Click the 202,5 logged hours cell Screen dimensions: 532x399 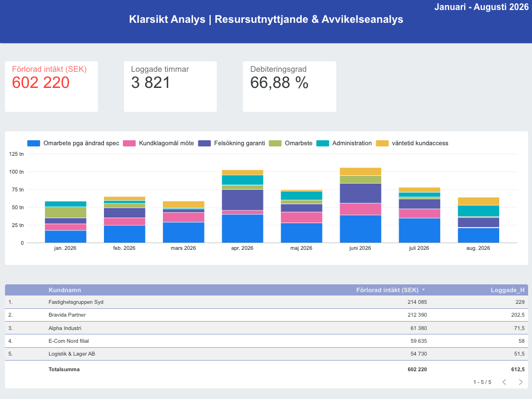pos(518,315)
